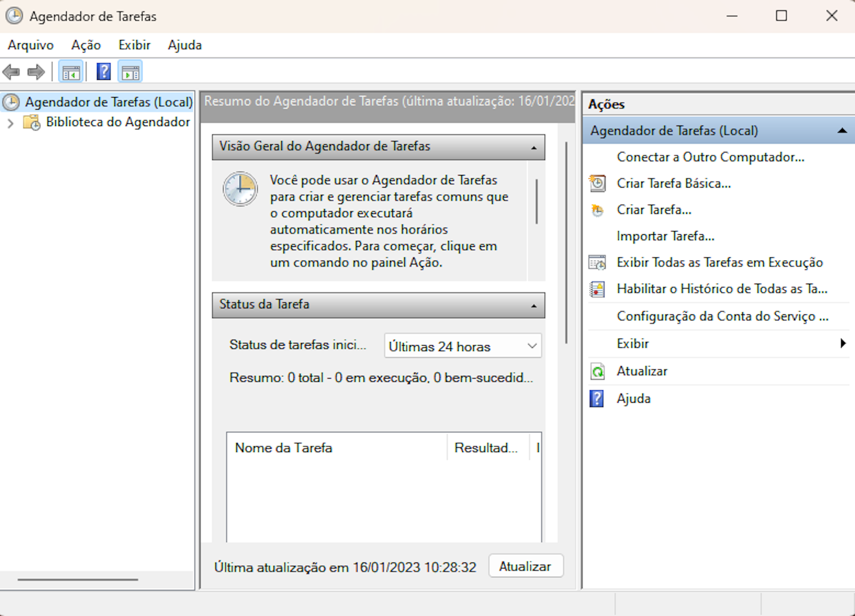Collapse the Visão Geral do Agendador section
This screenshot has height=616, width=855.
point(533,147)
